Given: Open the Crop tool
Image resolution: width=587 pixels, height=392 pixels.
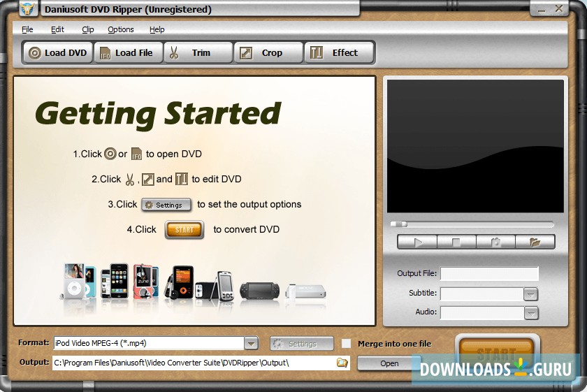Looking at the screenshot, I should [268, 53].
